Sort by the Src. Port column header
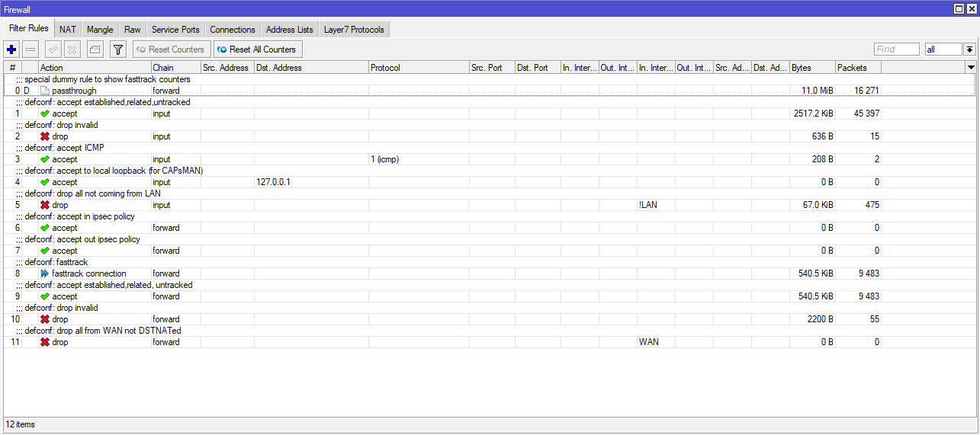980x435 pixels. 492,68
